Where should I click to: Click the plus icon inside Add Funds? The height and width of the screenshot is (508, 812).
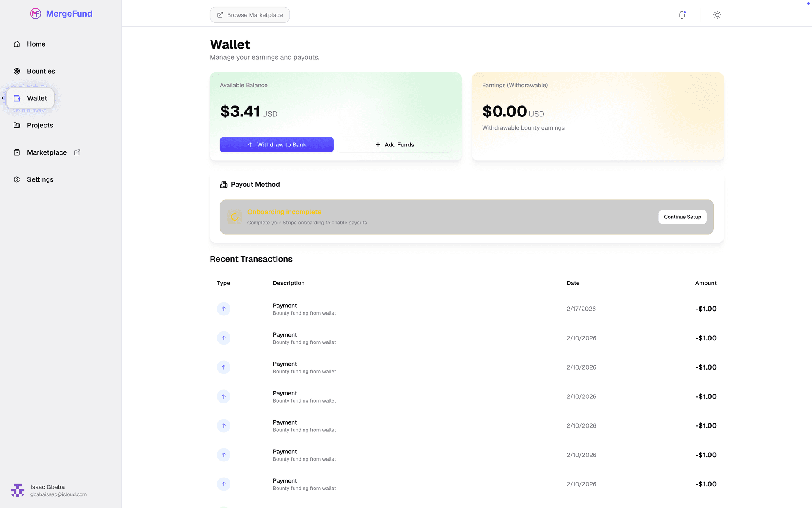click(x=378, y=144)
